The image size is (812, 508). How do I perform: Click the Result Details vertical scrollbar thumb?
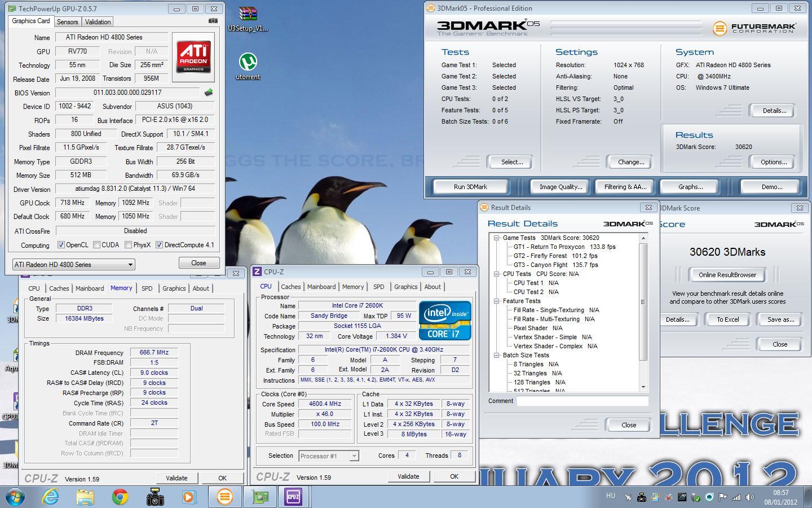[644, 302]
